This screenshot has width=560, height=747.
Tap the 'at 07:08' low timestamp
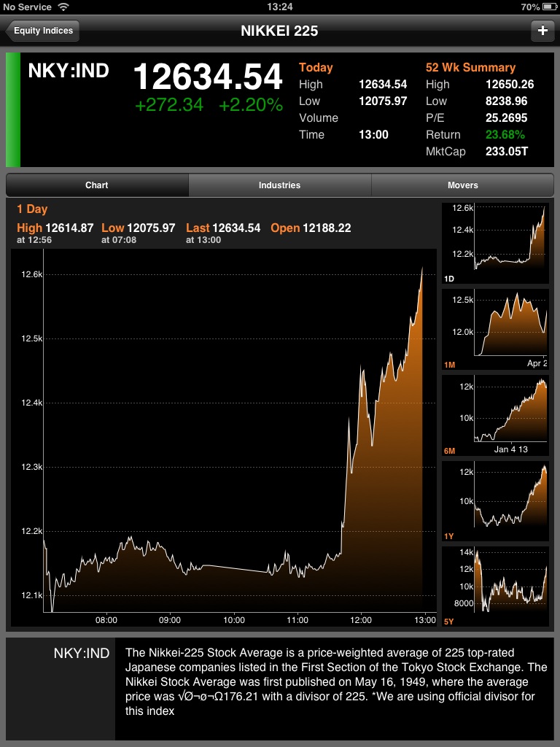119,240
